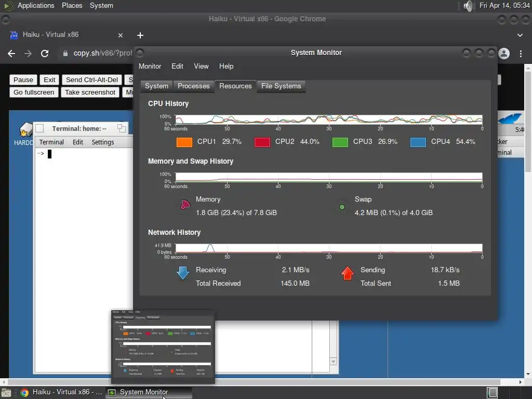Go back in the Chrome browser

coord(11,54)
